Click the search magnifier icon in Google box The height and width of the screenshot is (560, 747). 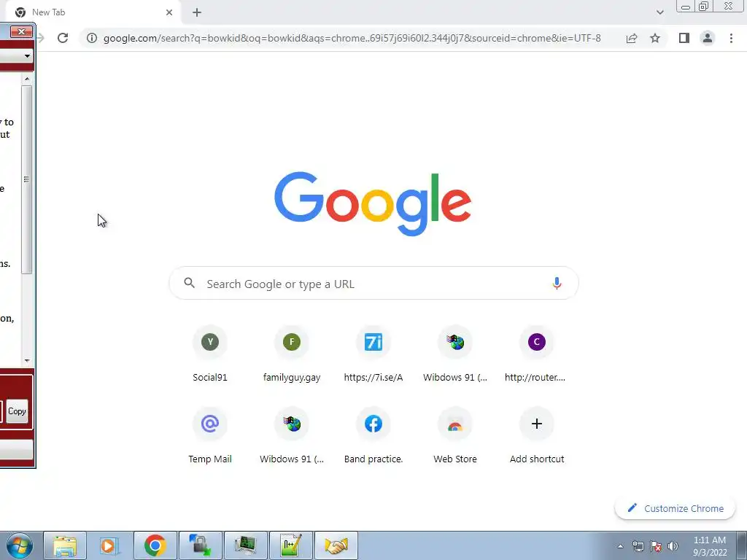point(189,283)
